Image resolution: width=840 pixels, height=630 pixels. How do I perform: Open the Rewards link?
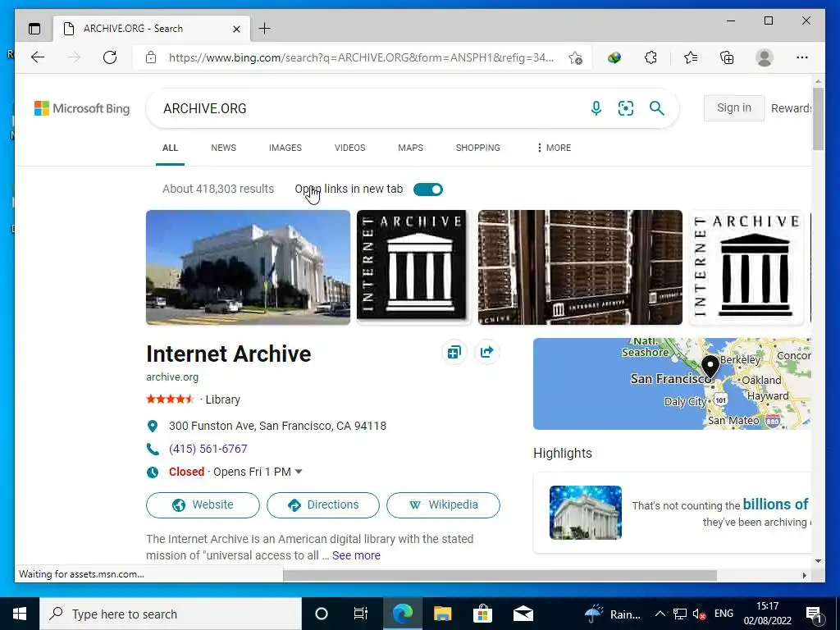(x=791, y=108)
